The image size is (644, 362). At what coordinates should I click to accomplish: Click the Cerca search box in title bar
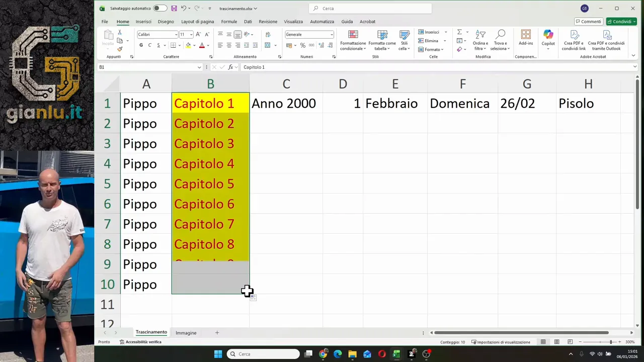click(x=370, y=8)
